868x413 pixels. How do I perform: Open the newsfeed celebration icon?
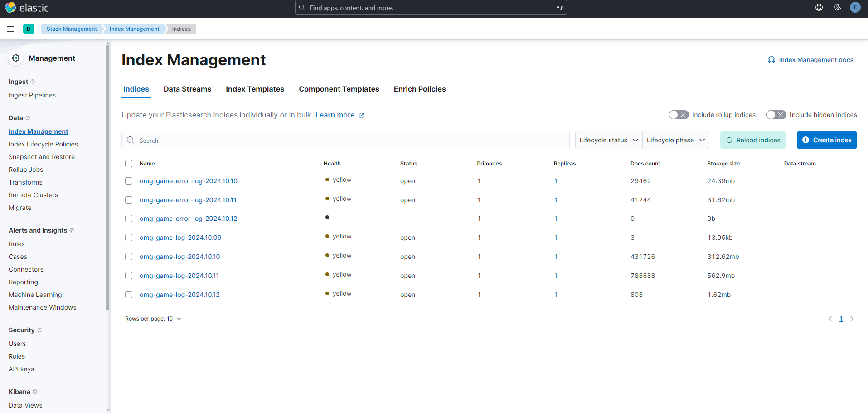point(837,7)
